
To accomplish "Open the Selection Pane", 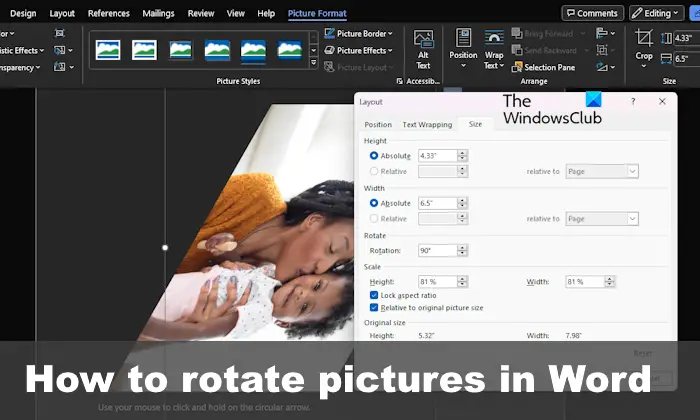I will click(x=543, y=67).
